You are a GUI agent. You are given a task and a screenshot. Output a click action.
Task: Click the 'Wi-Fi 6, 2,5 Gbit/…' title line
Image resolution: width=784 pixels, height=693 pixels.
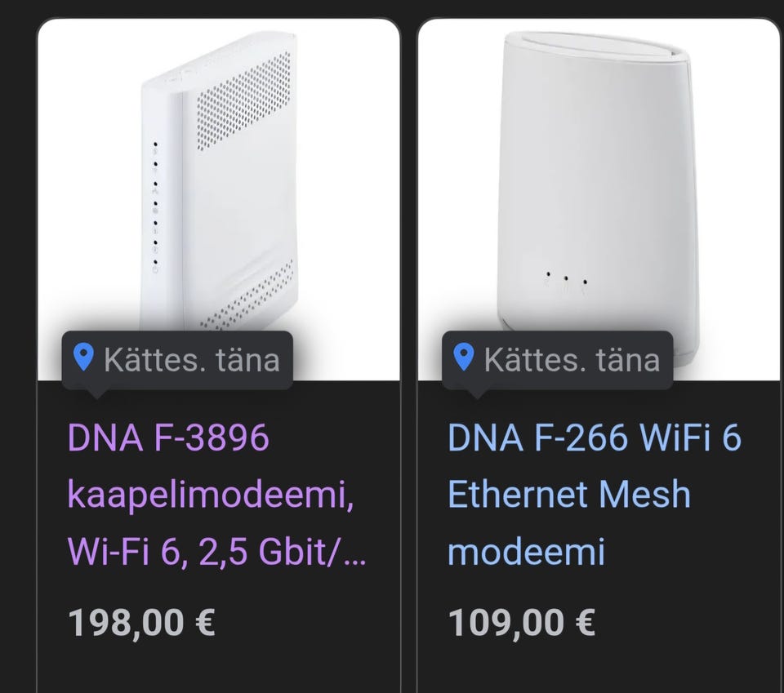click(x=216, y=552)
